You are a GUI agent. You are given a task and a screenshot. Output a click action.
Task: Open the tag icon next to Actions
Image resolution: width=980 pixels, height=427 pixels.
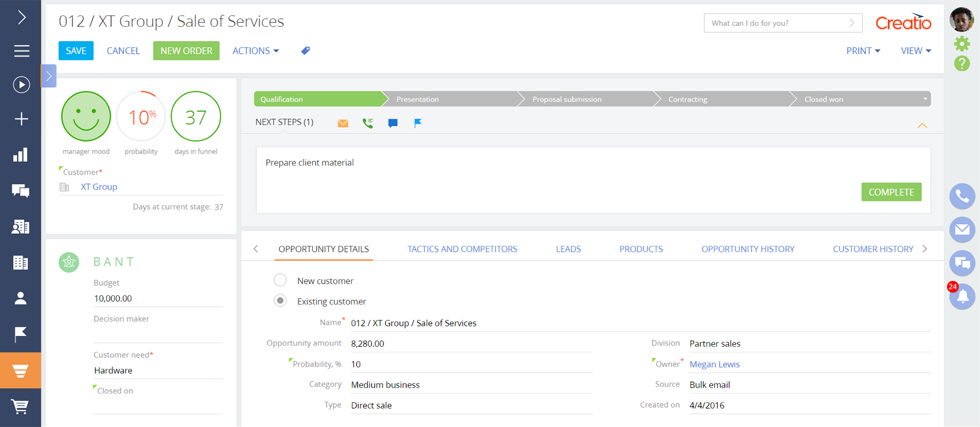[306, 50]
